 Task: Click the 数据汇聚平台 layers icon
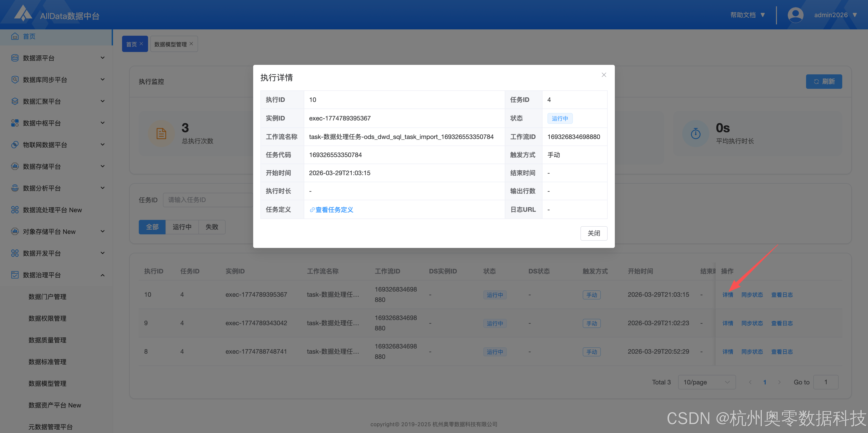pos(15,101)
